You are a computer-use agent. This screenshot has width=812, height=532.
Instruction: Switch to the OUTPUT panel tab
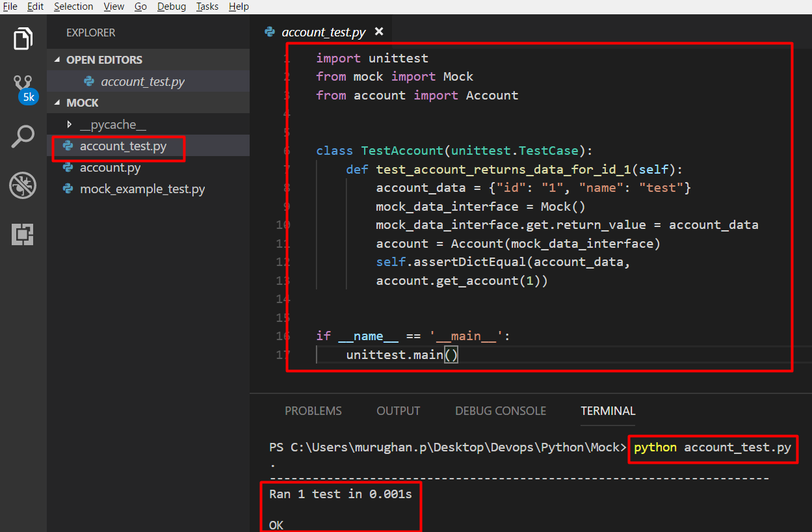tap(399, 411)
